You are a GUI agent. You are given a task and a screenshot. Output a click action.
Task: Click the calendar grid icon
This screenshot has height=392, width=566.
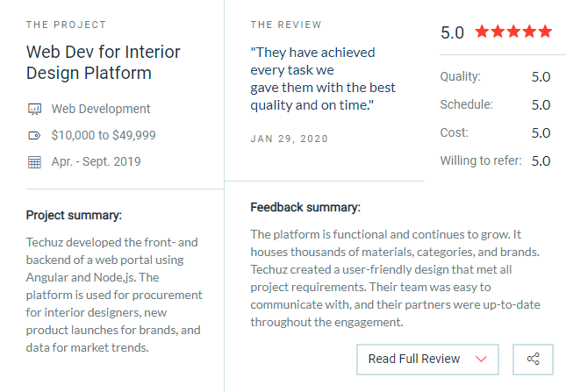34,162
